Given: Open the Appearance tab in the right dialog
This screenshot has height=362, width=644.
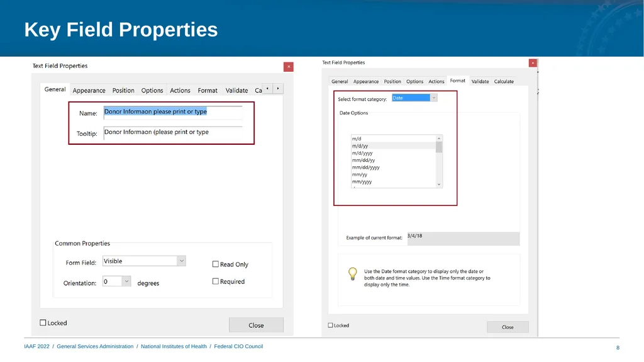Looking at the screenshot, I should click(x=366, y=81).
